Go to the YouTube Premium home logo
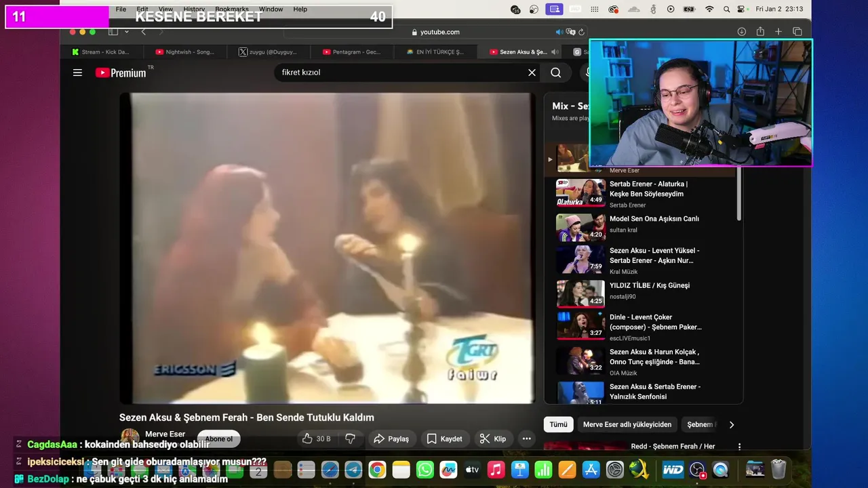Screen dimensions: 868x488 [121, 73]
